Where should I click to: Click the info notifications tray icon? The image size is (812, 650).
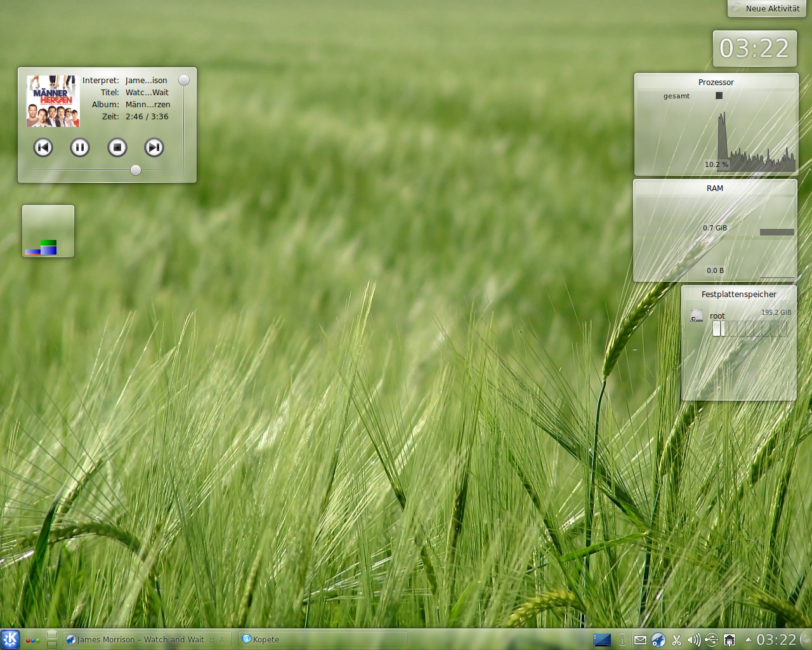(x=622, y=640)
